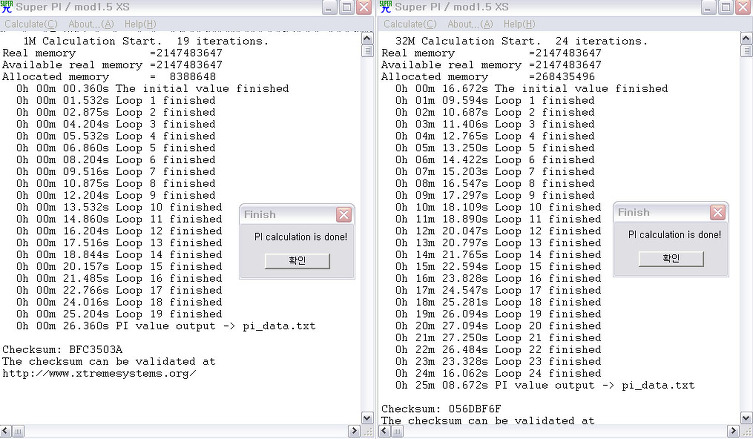753x439 pixels.
Task: Click 'Checksum: BFC3503A' text in left window
Action: (62, 349)
